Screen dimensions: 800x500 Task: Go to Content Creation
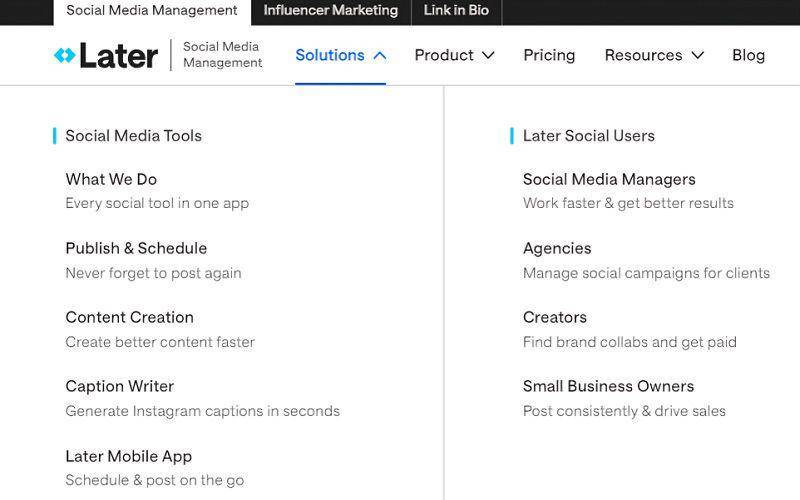coord(130,317)
